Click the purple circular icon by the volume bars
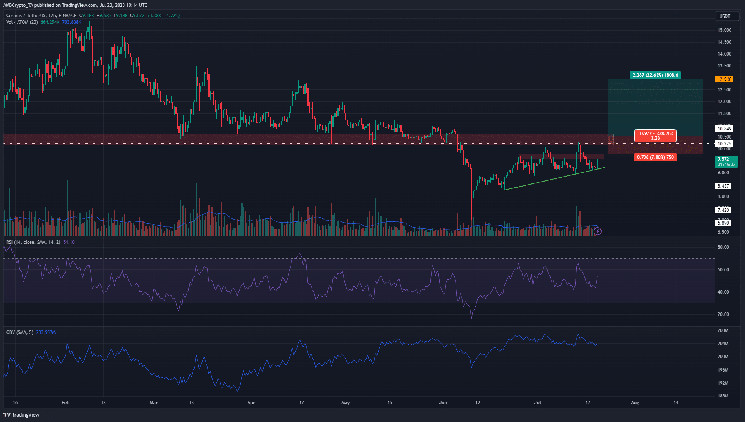This screenshot has width=745, height=422. click(599, 231)
